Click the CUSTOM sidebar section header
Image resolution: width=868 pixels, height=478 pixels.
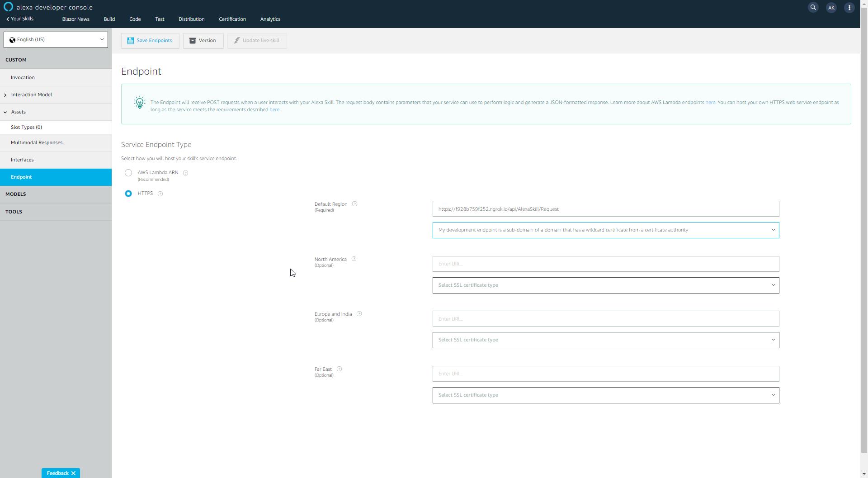56,60
